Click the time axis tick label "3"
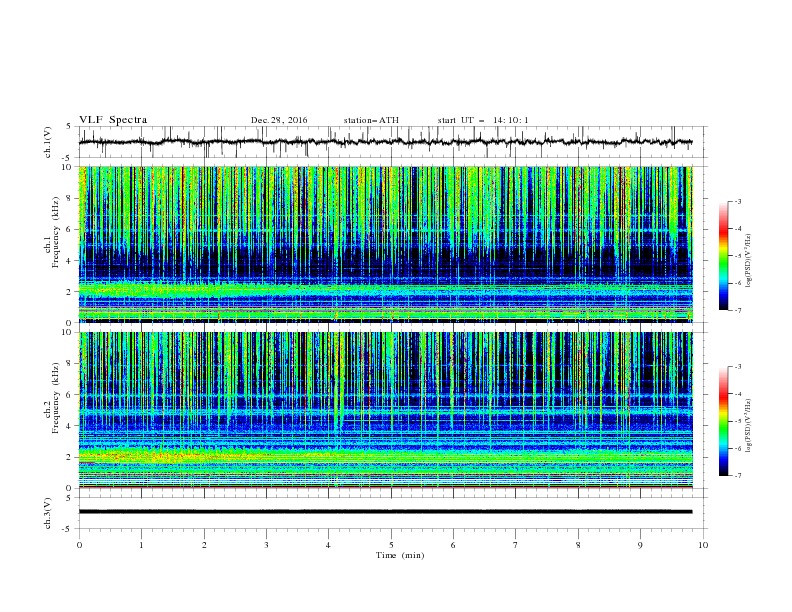 pyautogui.click(x=266, y=545)
